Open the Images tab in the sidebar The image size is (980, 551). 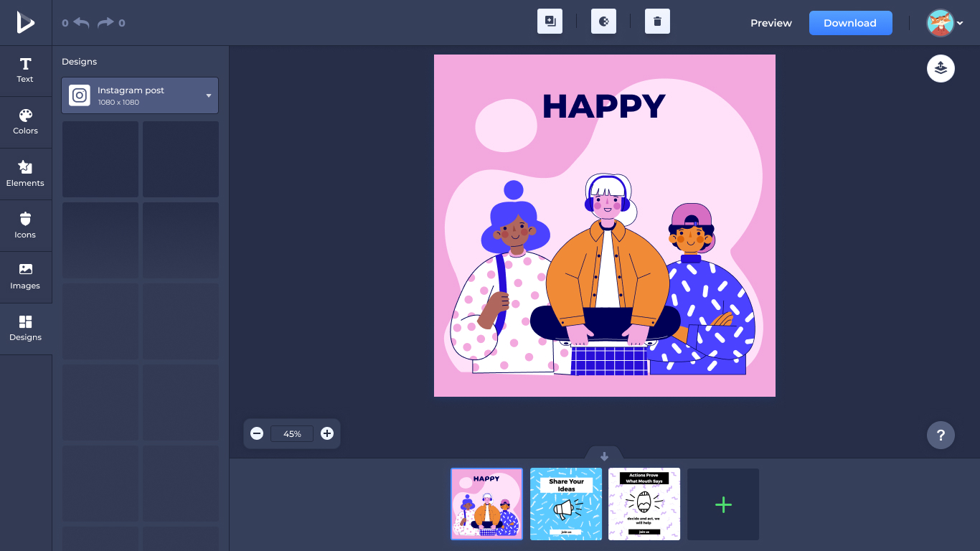click(x=25, y=277)
